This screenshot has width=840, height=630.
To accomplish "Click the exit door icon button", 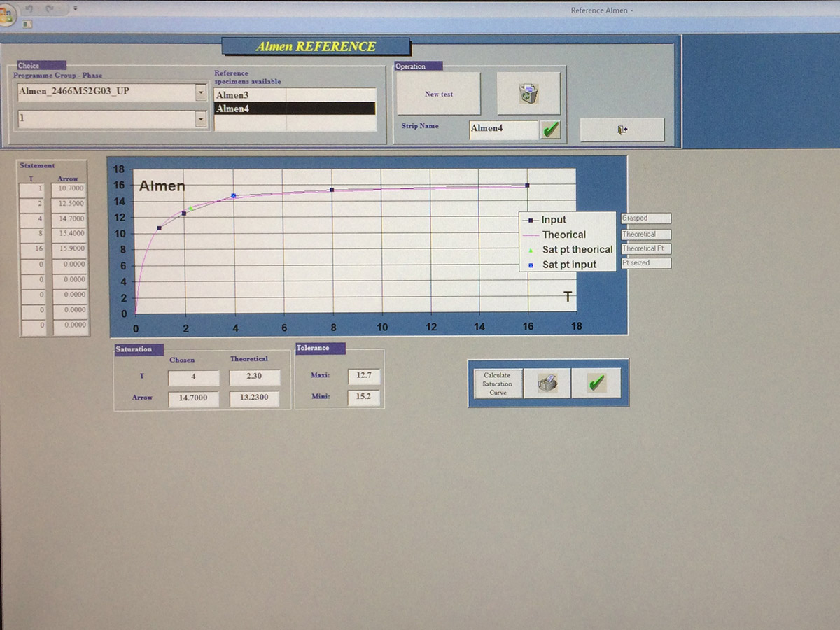I will click(x=622, y=129).
